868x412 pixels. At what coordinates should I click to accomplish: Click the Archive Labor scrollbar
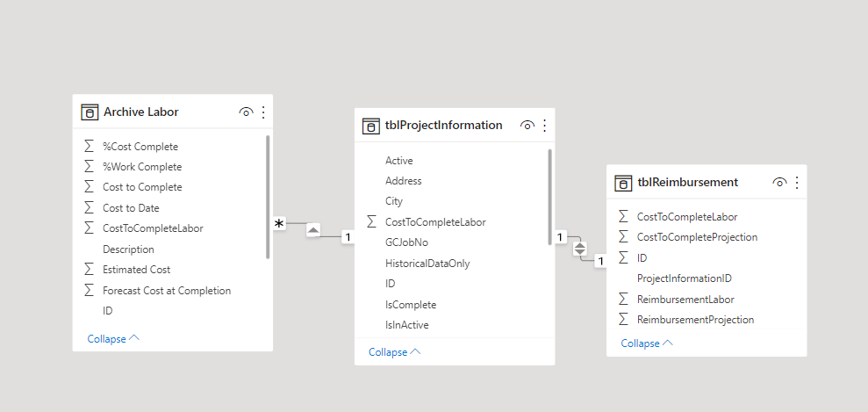pos(268,197)
